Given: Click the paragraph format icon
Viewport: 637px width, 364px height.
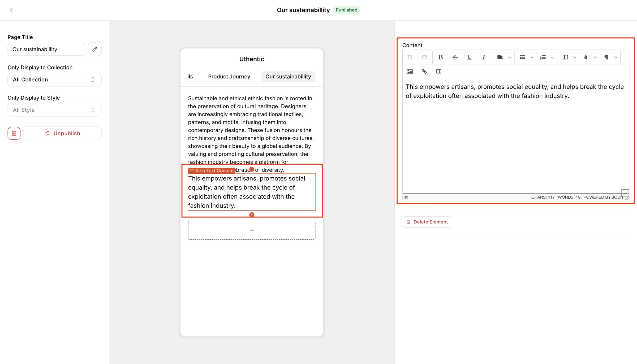Looking at the screenshot, I should click(606, 57).
